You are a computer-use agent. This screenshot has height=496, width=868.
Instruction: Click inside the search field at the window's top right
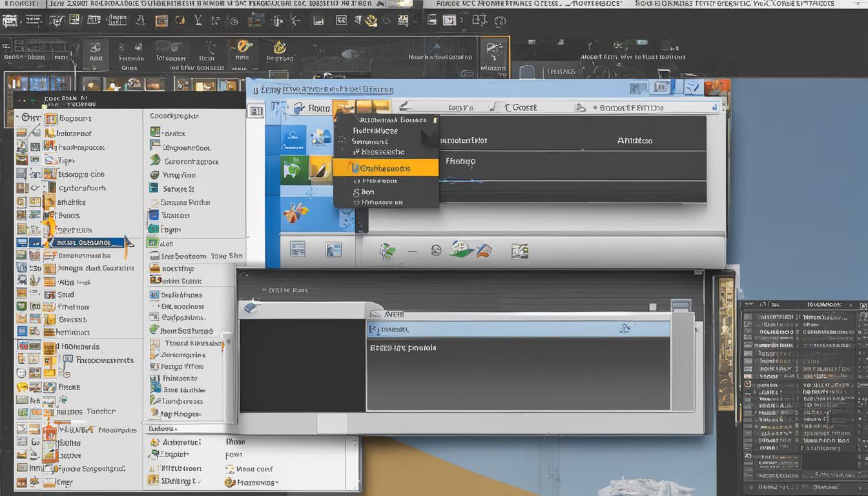click(672, 107)
